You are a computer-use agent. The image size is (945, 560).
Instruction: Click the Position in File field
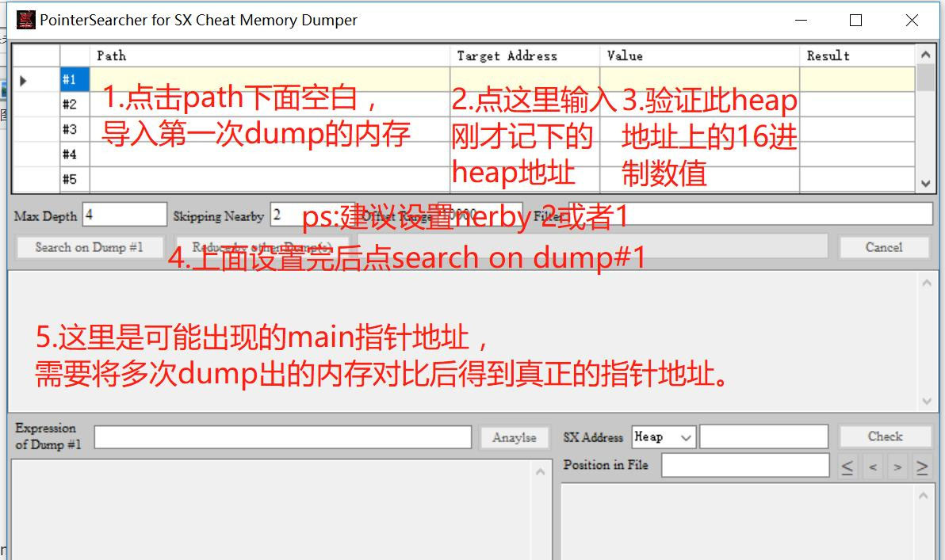tap(745, 465)
